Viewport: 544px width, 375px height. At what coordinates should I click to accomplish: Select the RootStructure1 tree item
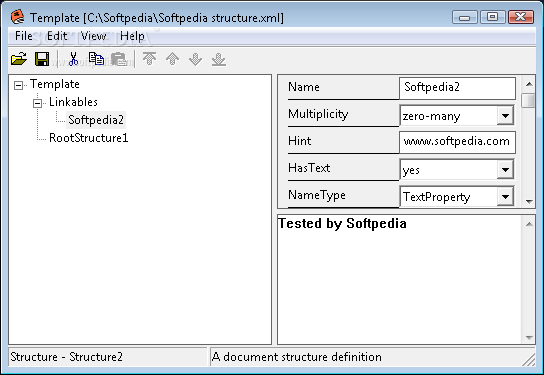tap(89, 138)
